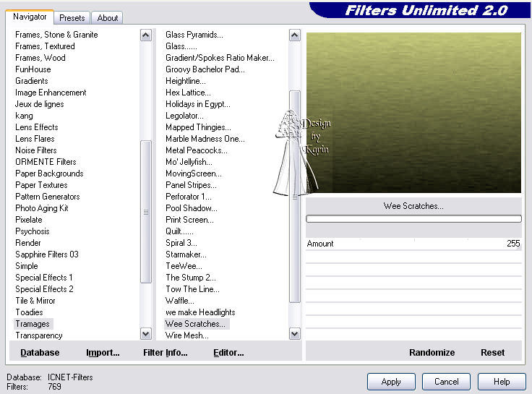
Task: Pick Special Effects 1 category
Action: point(44,278)
